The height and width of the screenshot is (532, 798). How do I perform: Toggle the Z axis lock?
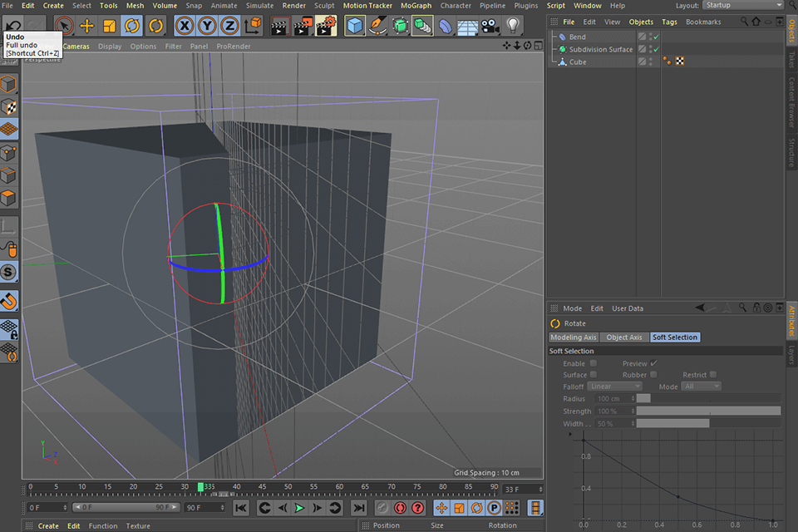coord(229,26)
